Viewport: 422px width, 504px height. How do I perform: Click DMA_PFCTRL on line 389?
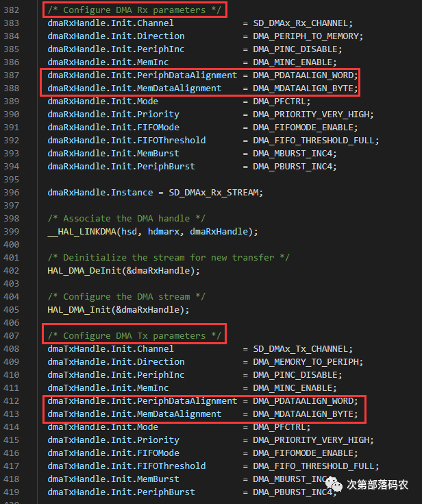pyautogui.click(x=280, y=101)
